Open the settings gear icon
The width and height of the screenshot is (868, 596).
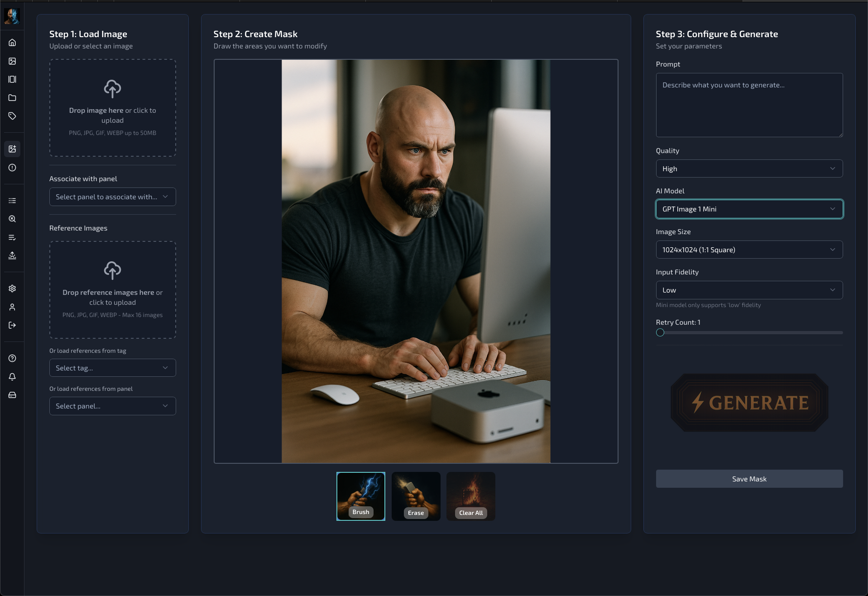click(12, 288)
